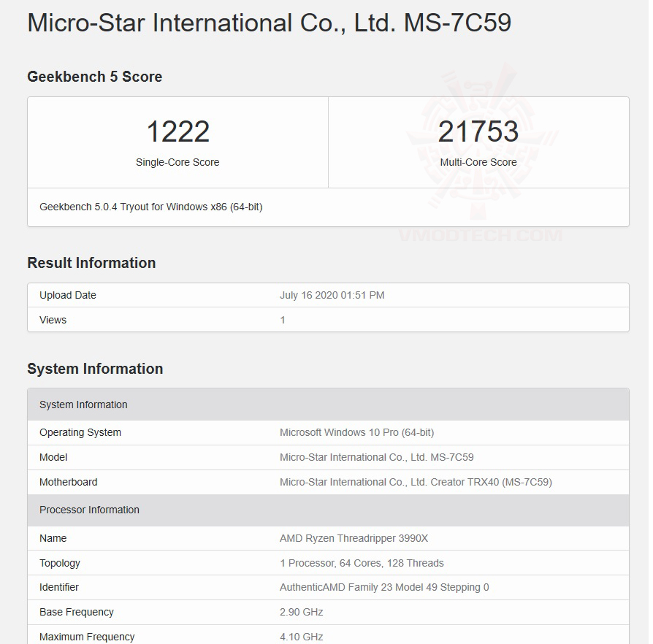This screenshot has width=653, height=644.
Task: Click the Views row label
Action: click(53, 320)
